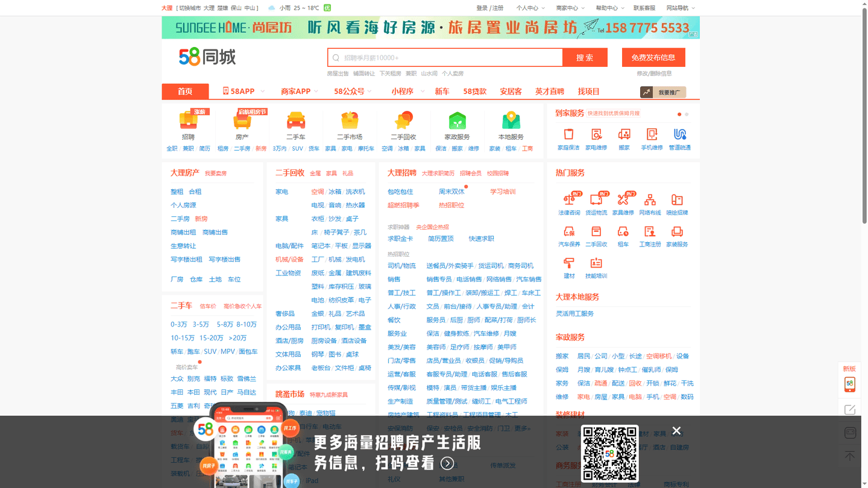
Task: Open the 家装服务 sofa icon
Action: (677, 231)
